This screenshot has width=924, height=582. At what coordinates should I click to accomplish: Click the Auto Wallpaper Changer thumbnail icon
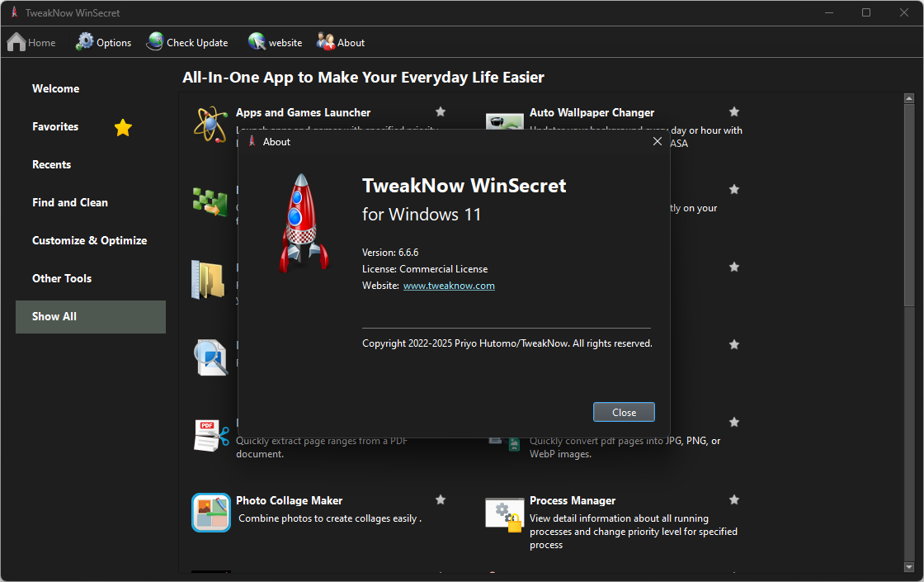click(x=504, y=121)
